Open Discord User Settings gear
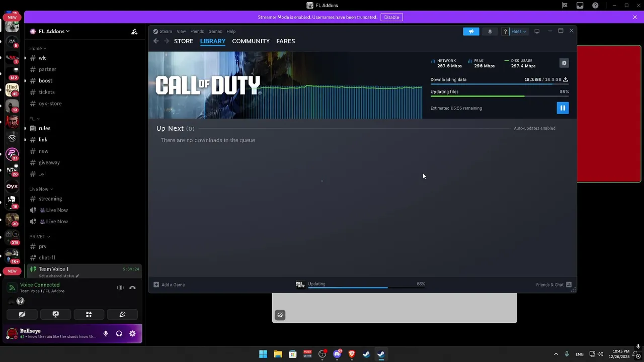This screenshot has height=362, width=644. (x=132, y=333)
